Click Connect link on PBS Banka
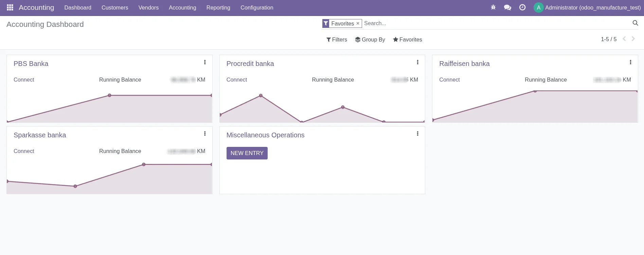 click(24, 80)
